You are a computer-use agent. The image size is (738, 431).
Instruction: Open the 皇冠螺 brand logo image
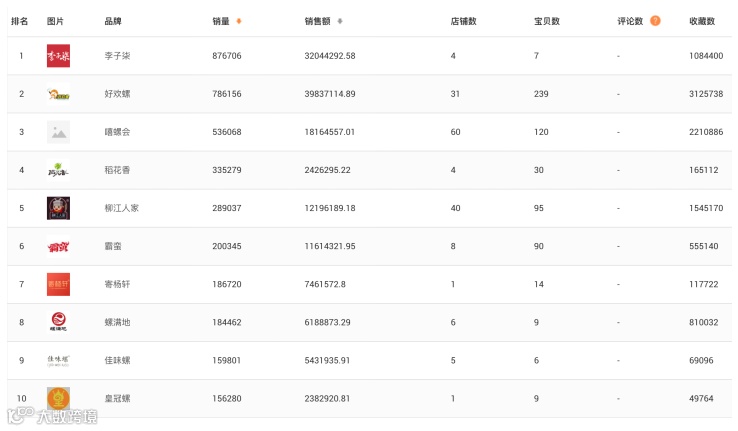58,399
